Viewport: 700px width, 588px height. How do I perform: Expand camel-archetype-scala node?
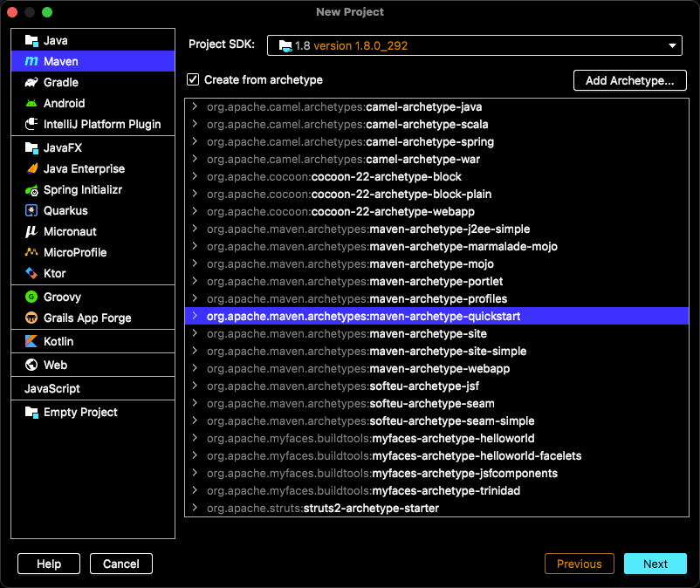tap(195, 124)
